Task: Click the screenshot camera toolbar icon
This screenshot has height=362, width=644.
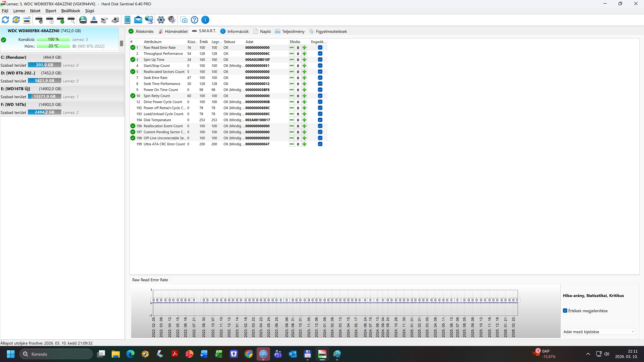Action: coord(184,20)
